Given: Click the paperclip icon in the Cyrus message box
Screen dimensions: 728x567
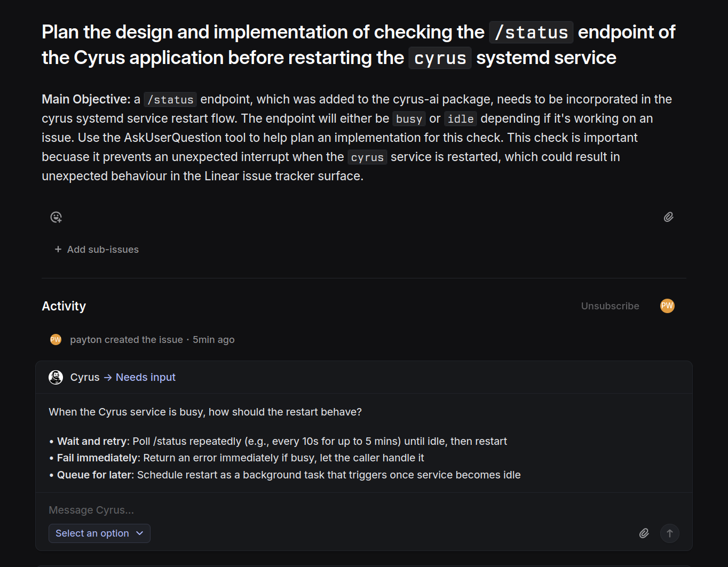Looking at the screenshot, I should (644, 533).
